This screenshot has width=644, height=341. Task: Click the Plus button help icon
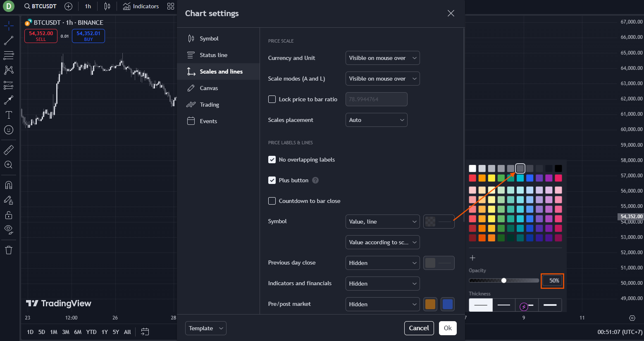(315, 180)
